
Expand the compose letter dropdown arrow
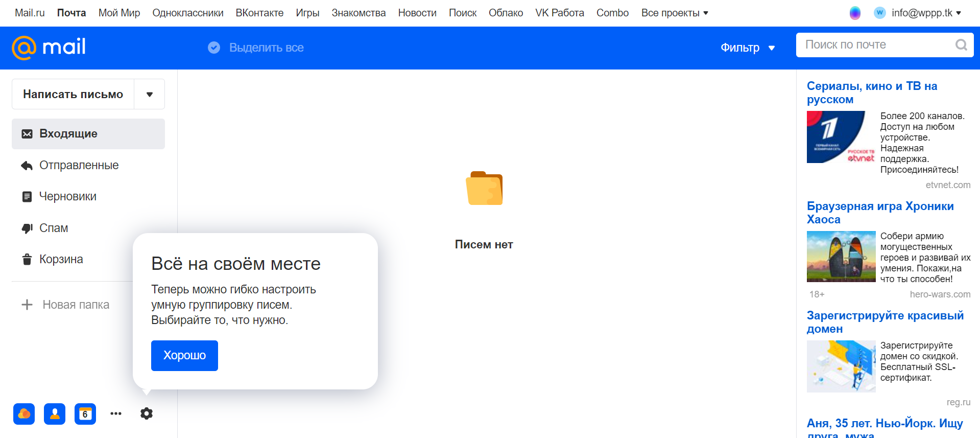click(x=150, y=94)
